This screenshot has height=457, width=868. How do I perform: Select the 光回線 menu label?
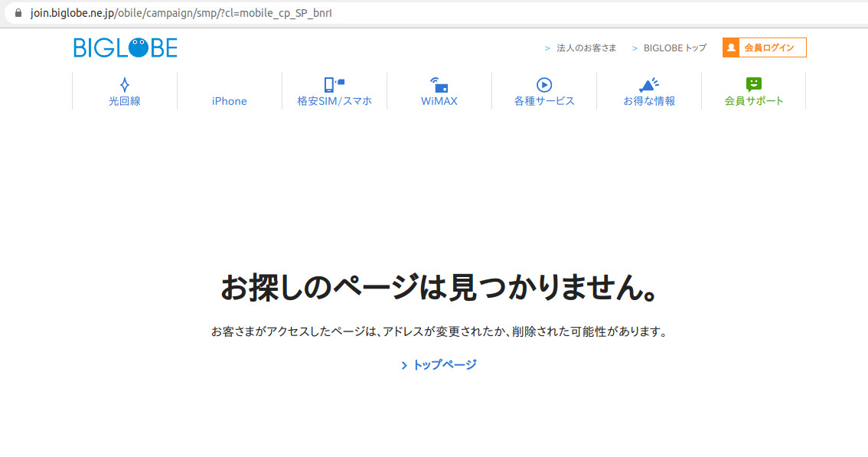(x=124, y=101)
